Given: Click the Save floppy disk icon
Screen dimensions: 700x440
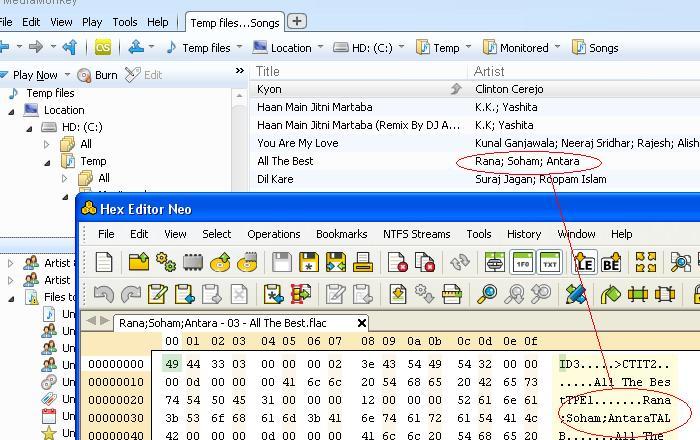Looking at the screenshot, I should pyautogui.click(x=283, y=262).
